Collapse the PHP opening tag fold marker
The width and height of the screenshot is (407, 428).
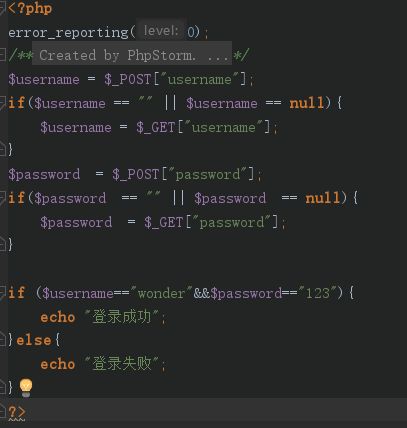tap(2, 8)
